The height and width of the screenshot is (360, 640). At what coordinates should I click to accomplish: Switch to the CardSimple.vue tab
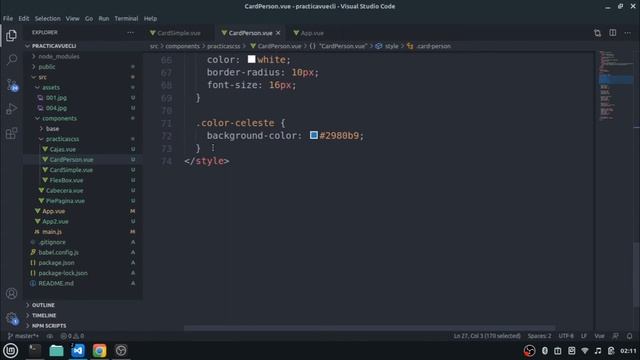(179, 33)
